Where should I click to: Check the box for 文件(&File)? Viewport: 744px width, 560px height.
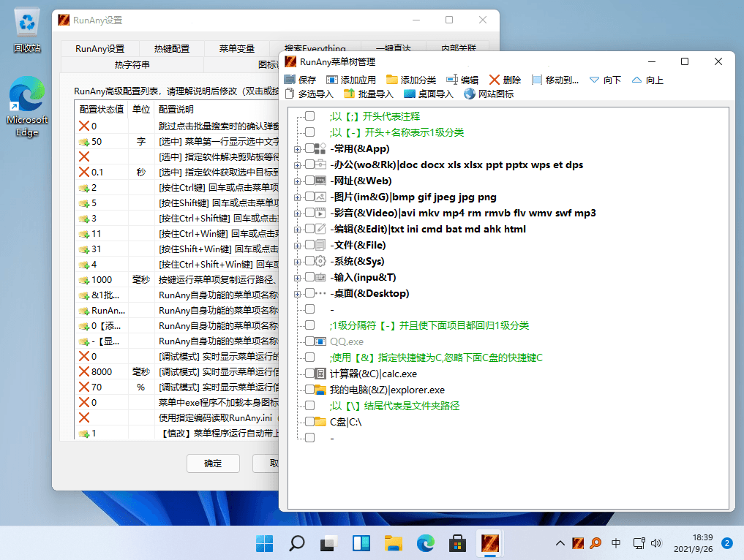click(x=310, y=245)
